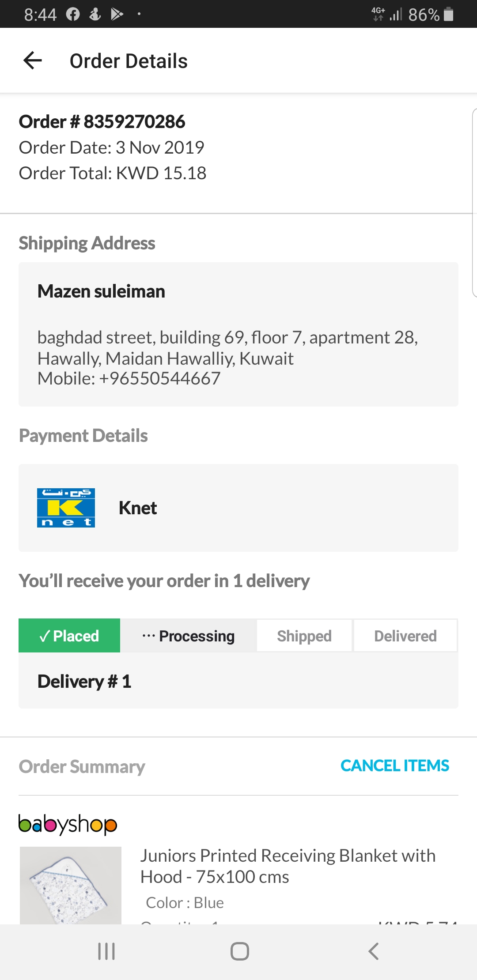
Task: Open the blanket product thumbnail
Action: coord(71,885)
